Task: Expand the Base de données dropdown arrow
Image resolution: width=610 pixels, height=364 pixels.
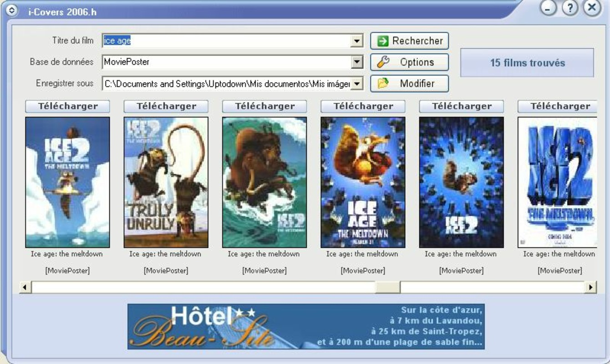Action: pos(357,62)
